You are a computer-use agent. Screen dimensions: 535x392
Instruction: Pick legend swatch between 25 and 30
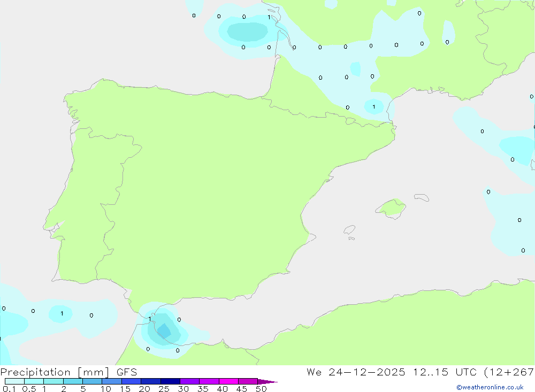coord(170,381)
